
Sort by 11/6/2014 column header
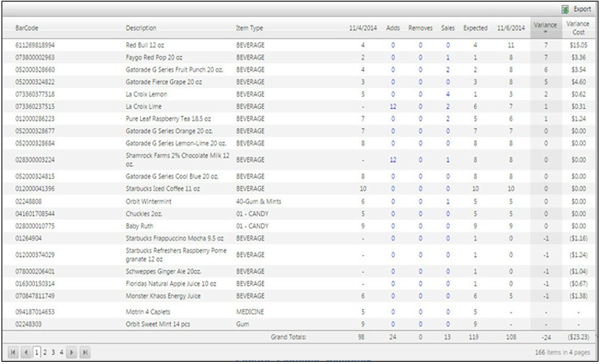coord(510,28)
